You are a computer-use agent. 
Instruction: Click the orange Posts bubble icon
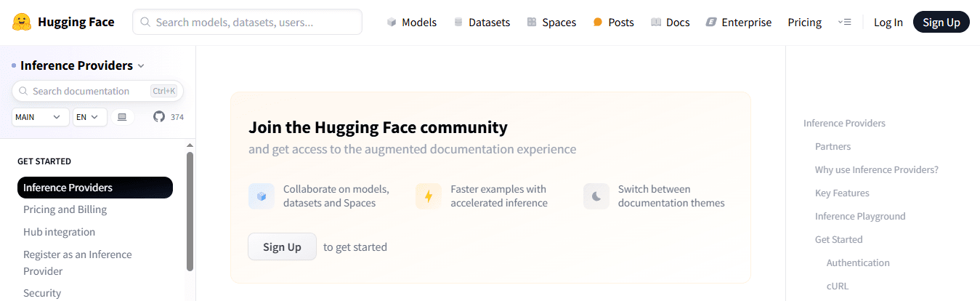coord(598,22)
